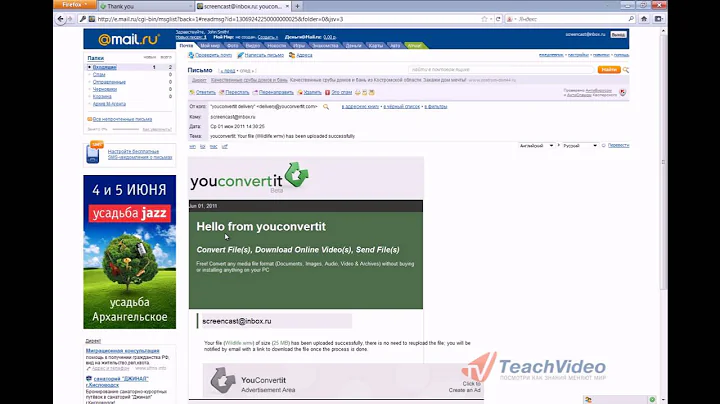Open the Спам folder
This screenshot has height=404, width=720.
tap(99, 74)
